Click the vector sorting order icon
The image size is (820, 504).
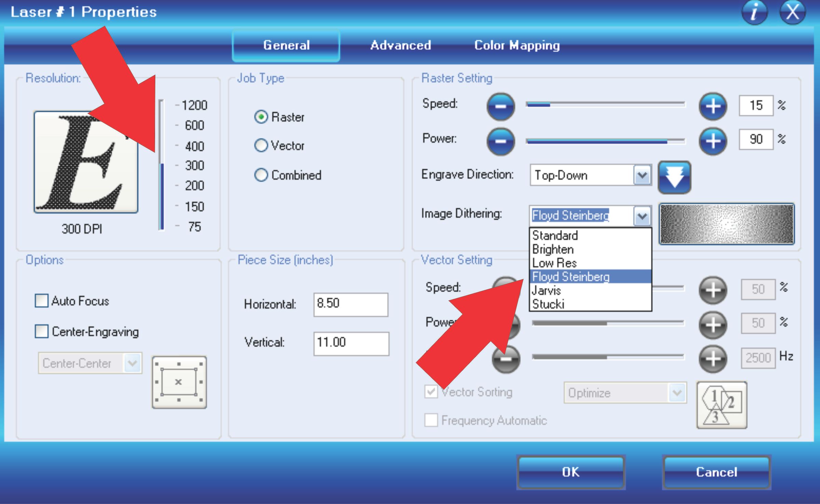[722, 405]
